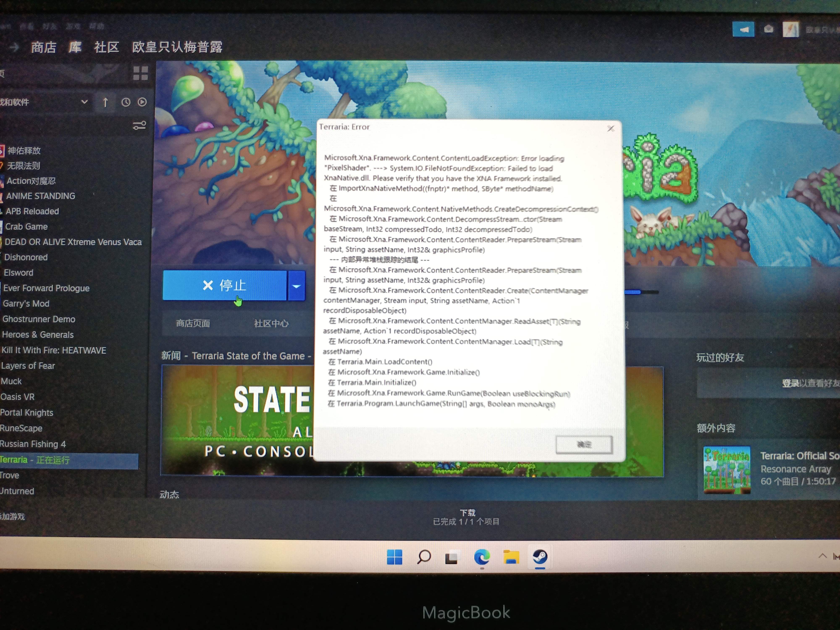
Task: Select Elsword in the library
Action: pos(18,273)
